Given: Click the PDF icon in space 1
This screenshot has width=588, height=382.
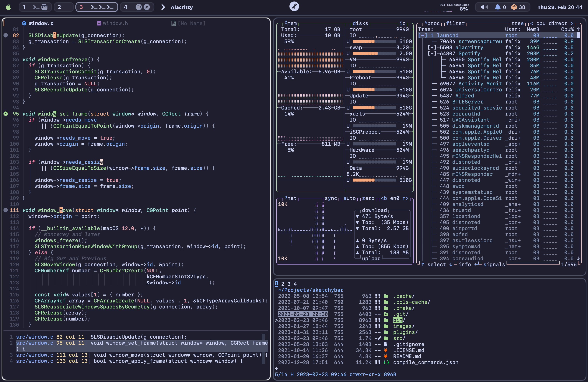Looking at the screenshot, I should click(x=45, y=7).
